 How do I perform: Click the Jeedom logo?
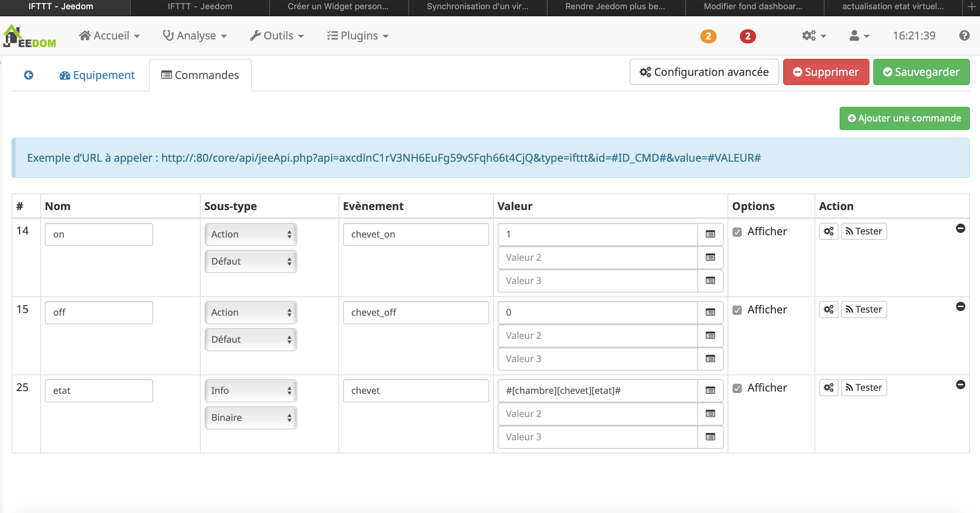(x=30, y=36)
